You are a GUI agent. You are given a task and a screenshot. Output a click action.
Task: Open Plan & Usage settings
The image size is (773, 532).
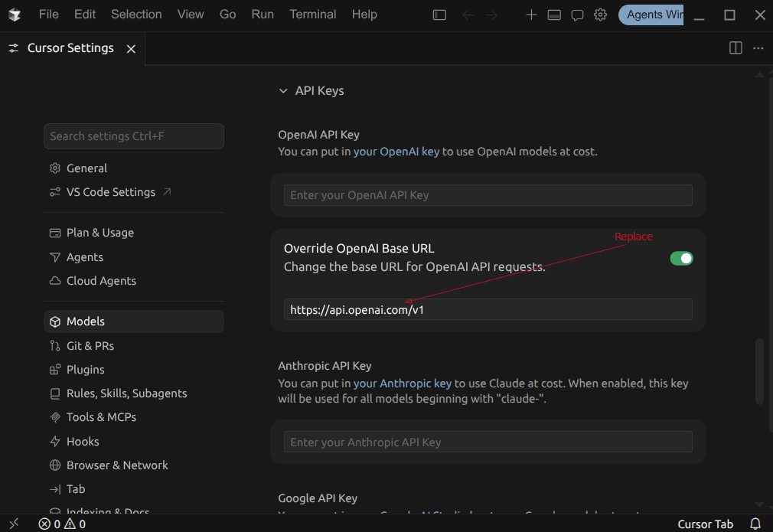[134, 233]
